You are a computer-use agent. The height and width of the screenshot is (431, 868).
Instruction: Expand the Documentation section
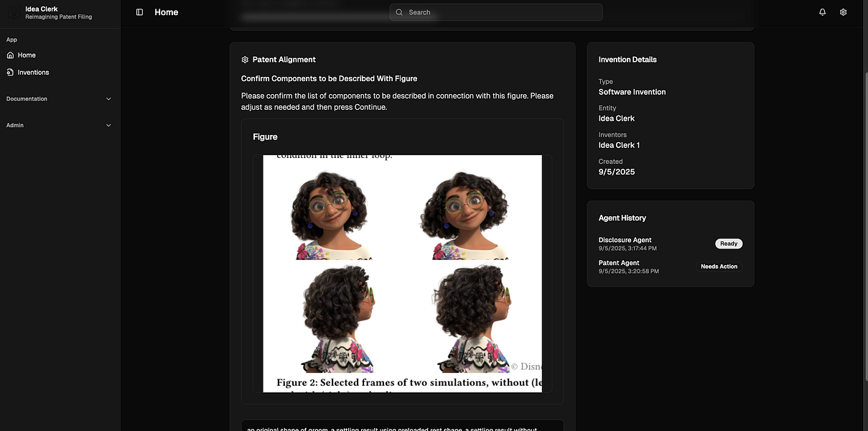[60, 98]
